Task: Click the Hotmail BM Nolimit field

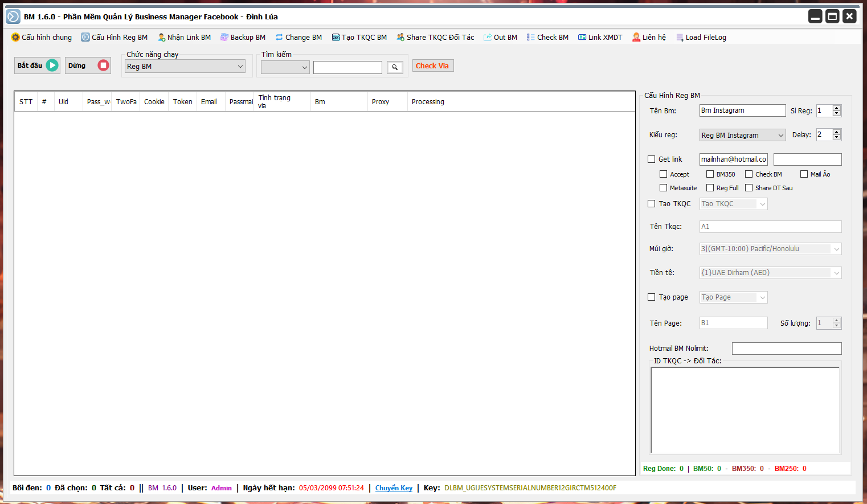Action: (787, 349)
